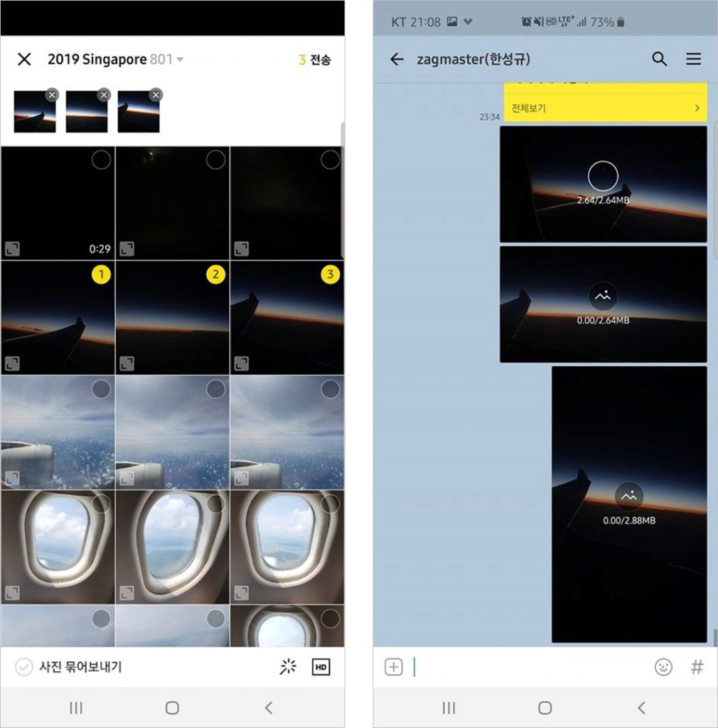Click the chat message input field
This screenshot has width=718, height=728.
[529, 667]
